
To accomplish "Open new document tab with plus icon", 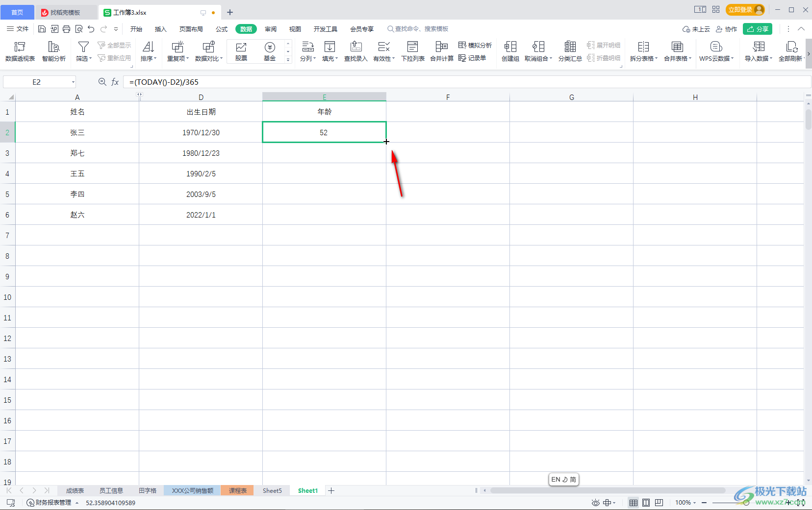I will [x=230, y=12].
